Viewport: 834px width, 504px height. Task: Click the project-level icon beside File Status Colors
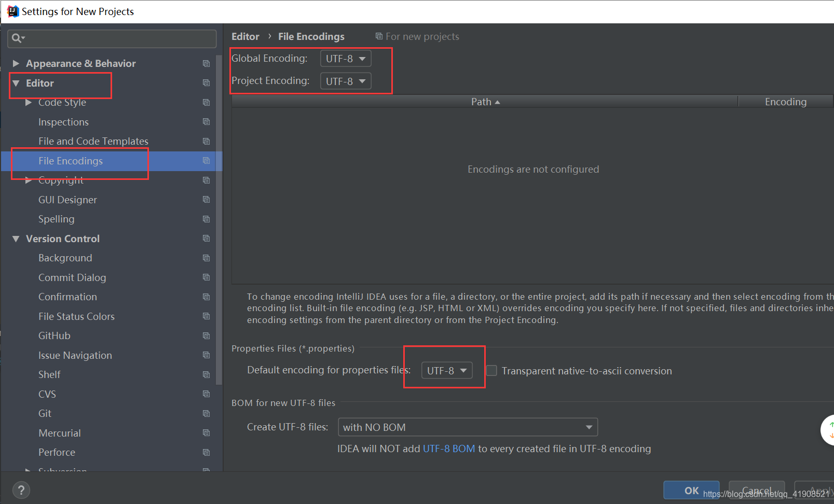(x=206, y=316)
